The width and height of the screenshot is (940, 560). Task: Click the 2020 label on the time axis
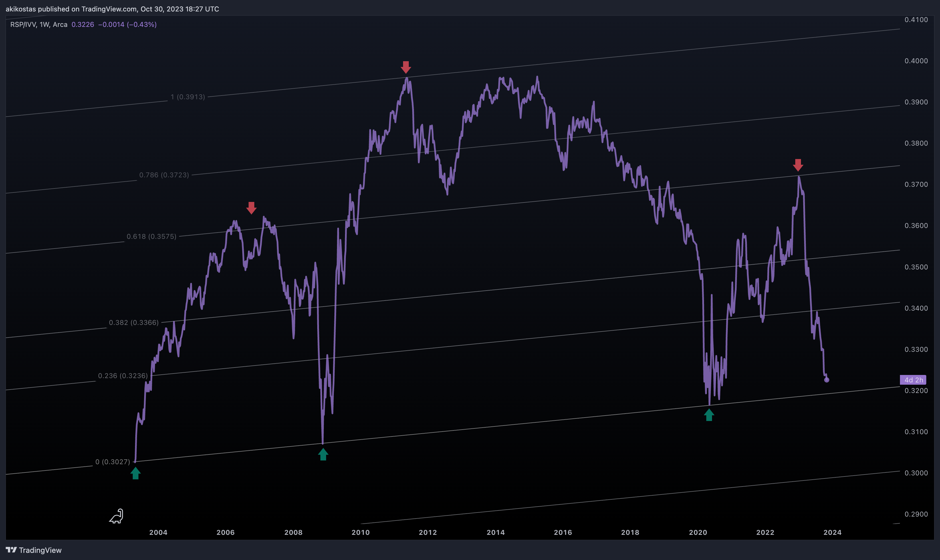coord(698,533)
